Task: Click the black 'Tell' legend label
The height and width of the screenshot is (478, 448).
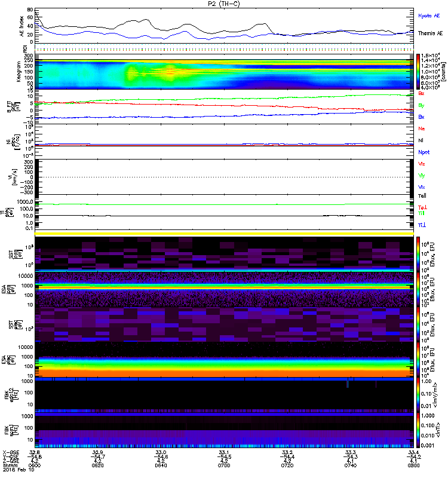Action: click(x=422, y=196)
